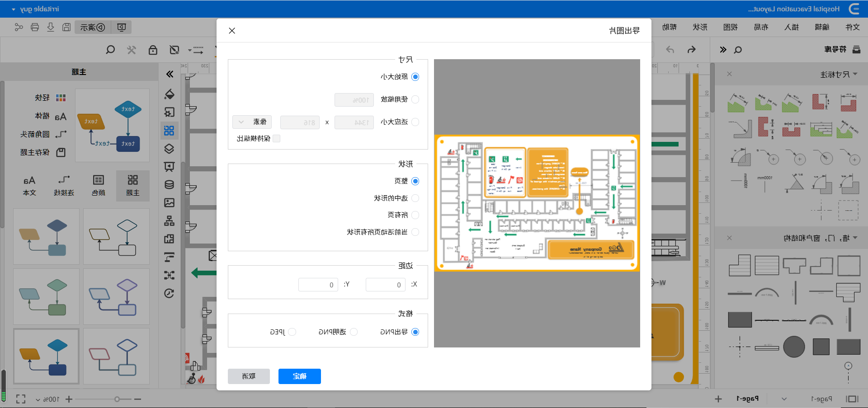This screenshot has height=408, width=868.
Task: Select the 使用缩放 radio button
Action: [415, 99]
